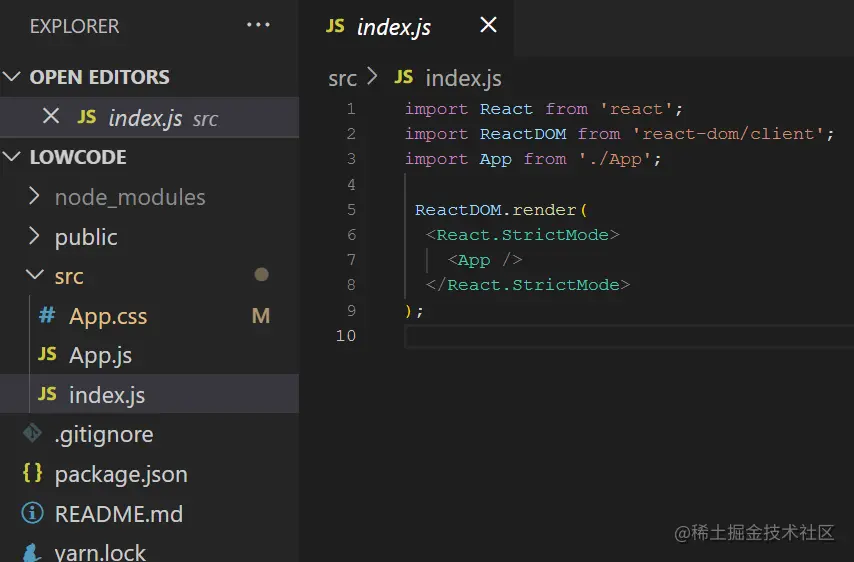Click the JS icon beside App.js

pyautogui.click(x=47, y=354)
